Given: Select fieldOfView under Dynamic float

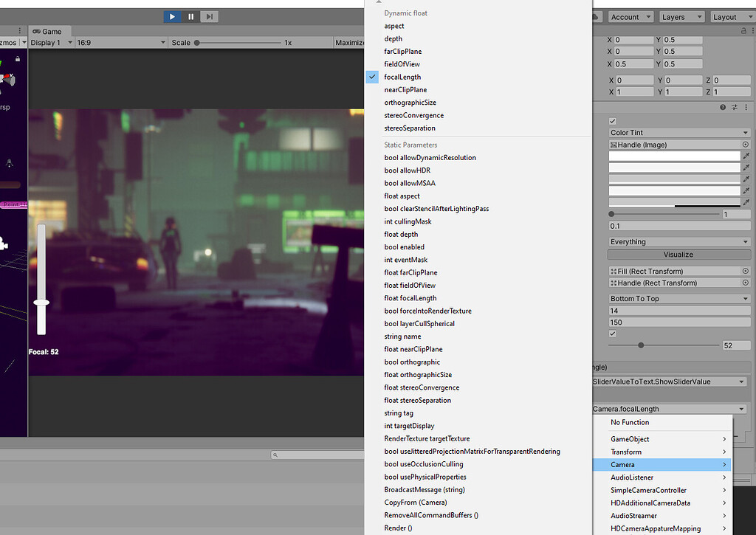Looking at the screenshot, I should tap(402, 64).
